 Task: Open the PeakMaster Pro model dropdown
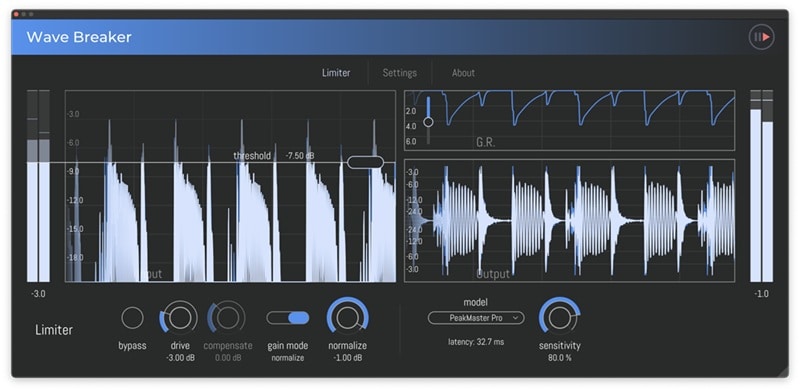(x=476, y=318)
